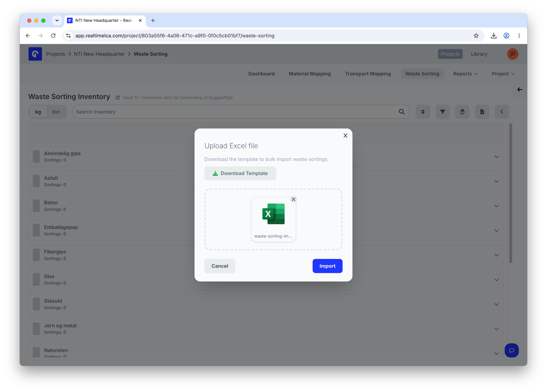This screenshot has width=547, height=392.
Task: Open new browser tab
Action: pyautogui.click(x=153, y=20)
